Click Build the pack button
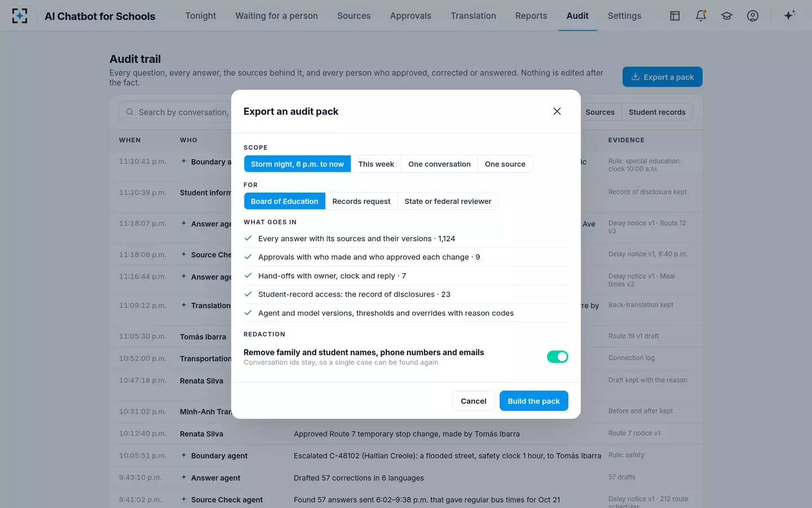The height and width of the screenshot is (508, 812). (x=534, y=401)
